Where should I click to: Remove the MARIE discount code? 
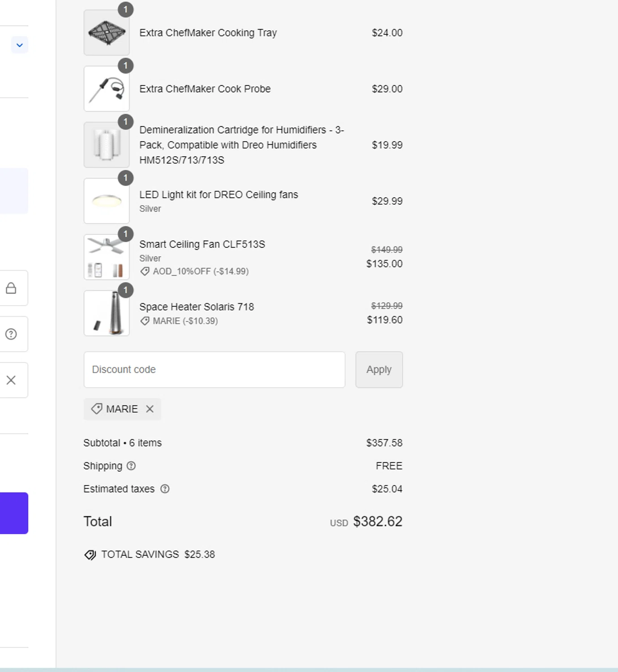pyautogui.click(x=150, y=409)
